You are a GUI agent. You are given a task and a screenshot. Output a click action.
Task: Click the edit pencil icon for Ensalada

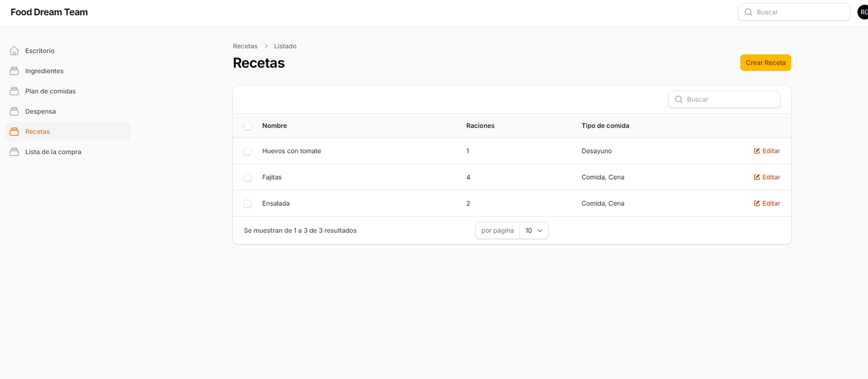757,204
